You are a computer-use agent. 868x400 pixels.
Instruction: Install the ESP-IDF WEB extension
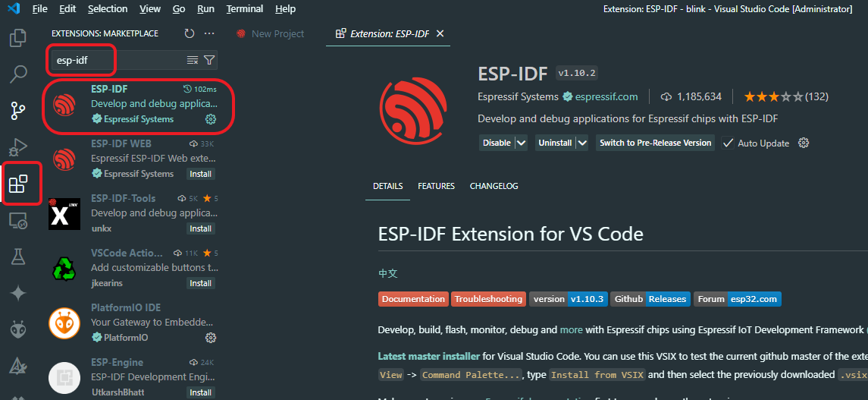pyautogui.click(x=200, y=174)
